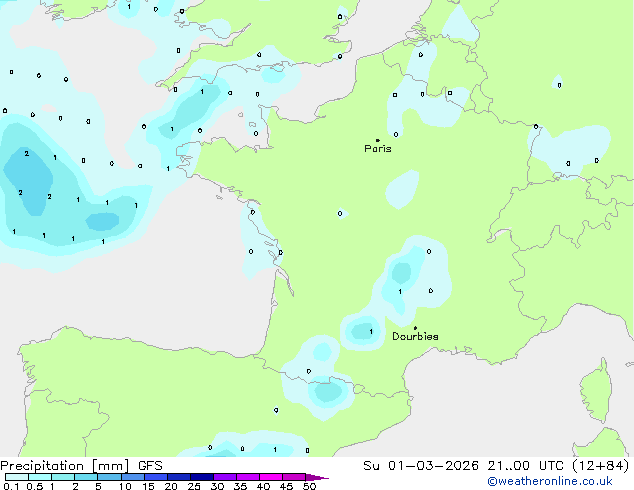Click the Paris city label
This screenshot has width=634, height=490.
[378, 149]
